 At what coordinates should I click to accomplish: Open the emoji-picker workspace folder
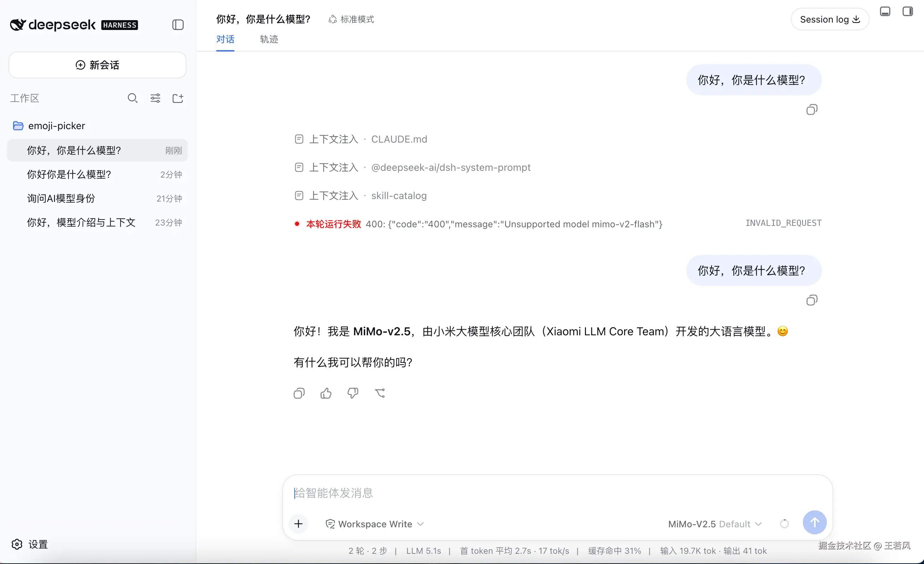click(x=49, y=126)
